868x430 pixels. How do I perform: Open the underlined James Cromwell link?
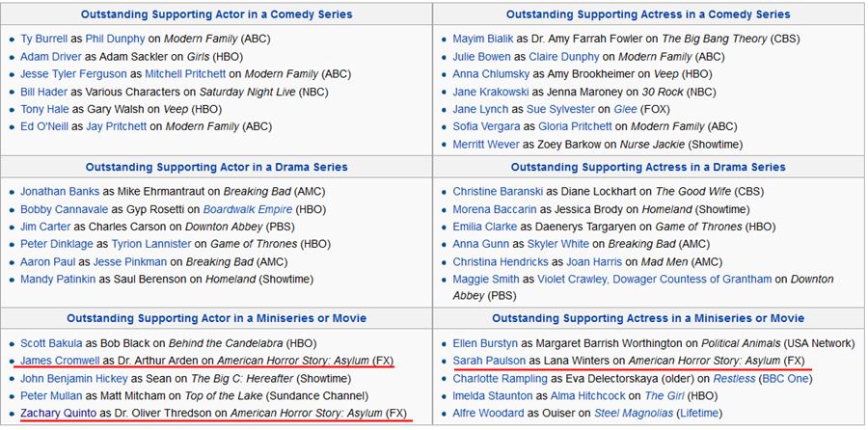tap(60, 360)
